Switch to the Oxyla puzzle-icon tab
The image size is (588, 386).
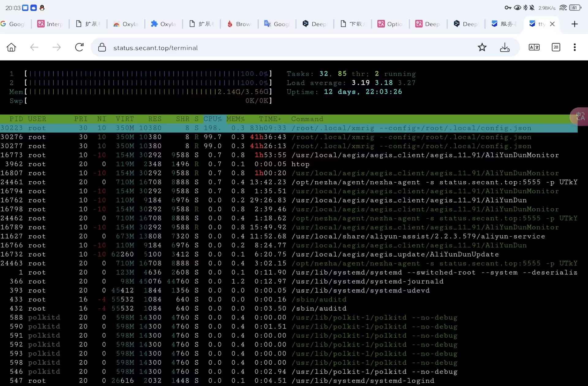164,24
